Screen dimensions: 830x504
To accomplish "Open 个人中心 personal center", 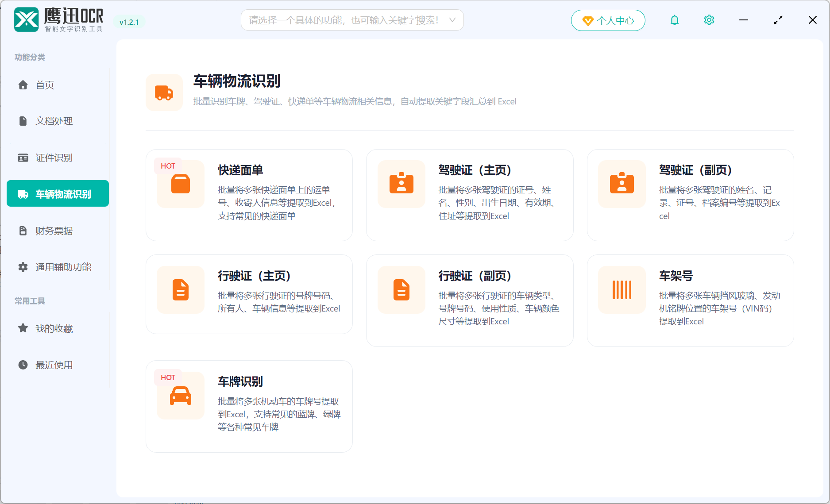I will tap(608, 20).
